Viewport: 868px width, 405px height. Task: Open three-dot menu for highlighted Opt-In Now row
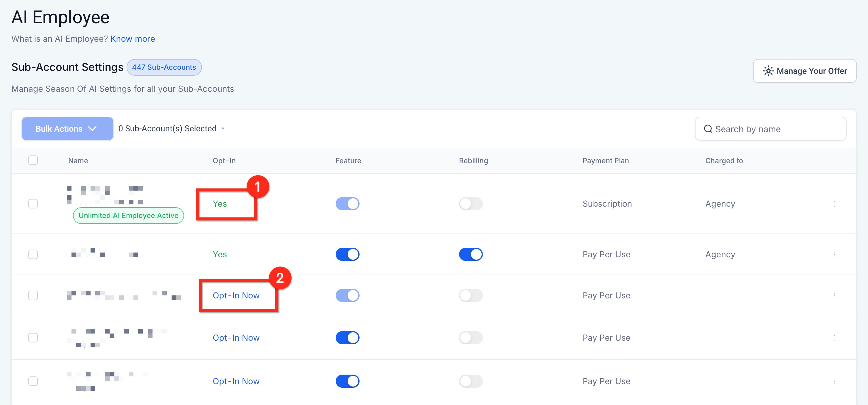pos(834,295)
